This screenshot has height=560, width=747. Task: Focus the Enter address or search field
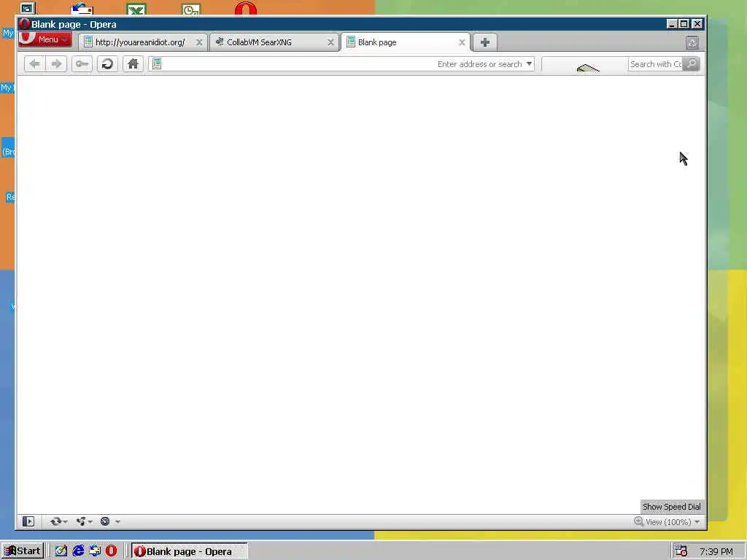point(341,64)
